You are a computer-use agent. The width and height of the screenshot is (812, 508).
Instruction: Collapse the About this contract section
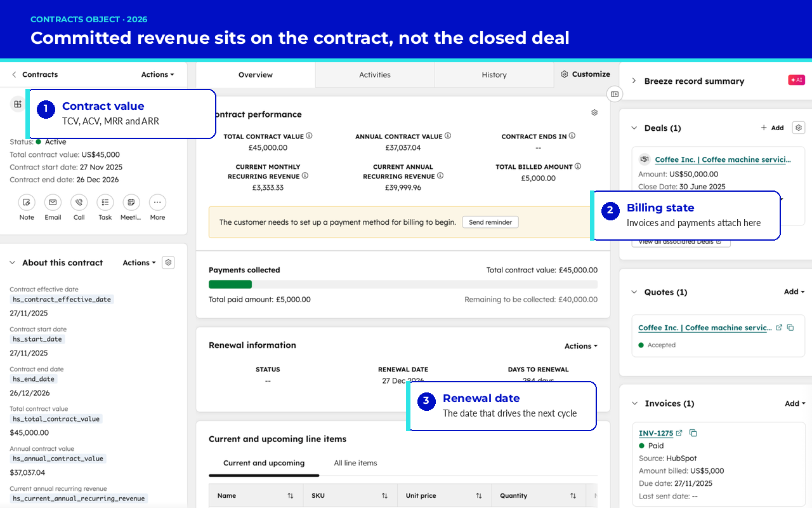(12, 263)
